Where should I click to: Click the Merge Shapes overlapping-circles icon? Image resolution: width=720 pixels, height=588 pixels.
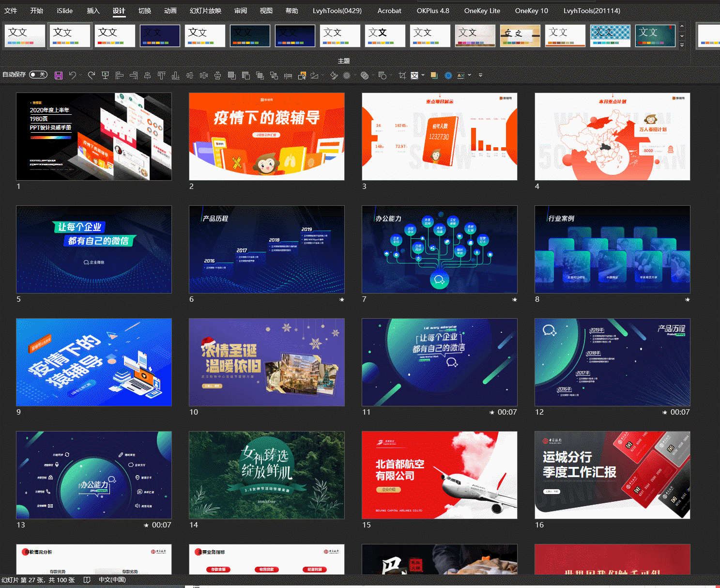click(365, 75)
